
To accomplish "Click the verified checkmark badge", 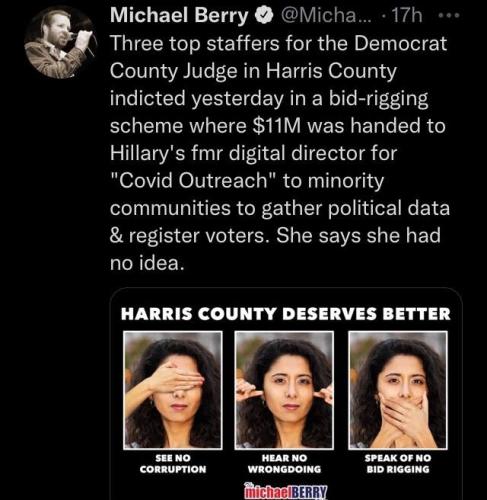I will pos(264,16).
